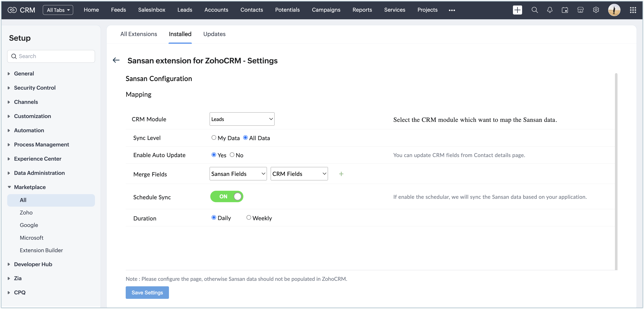Add a merge field with green plus
This screenshot has height=309, width=644.
341,174
